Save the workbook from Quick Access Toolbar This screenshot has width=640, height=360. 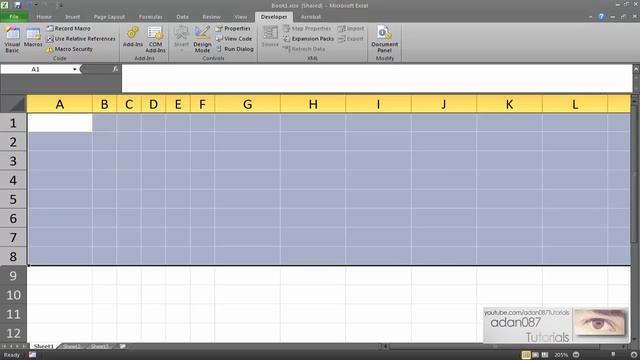tap(17, 5)
